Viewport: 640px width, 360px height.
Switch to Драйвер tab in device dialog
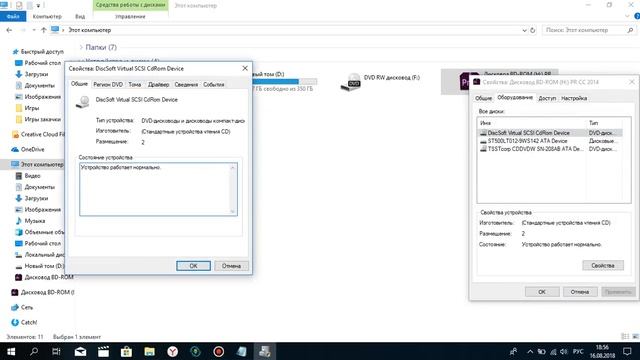pyautogui.click(x=158, y=84)
